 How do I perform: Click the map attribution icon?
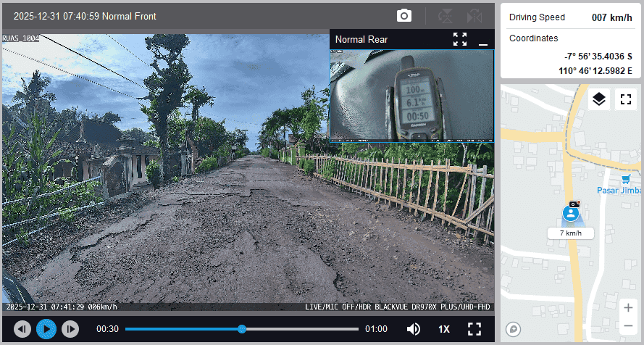pos(514,329)
